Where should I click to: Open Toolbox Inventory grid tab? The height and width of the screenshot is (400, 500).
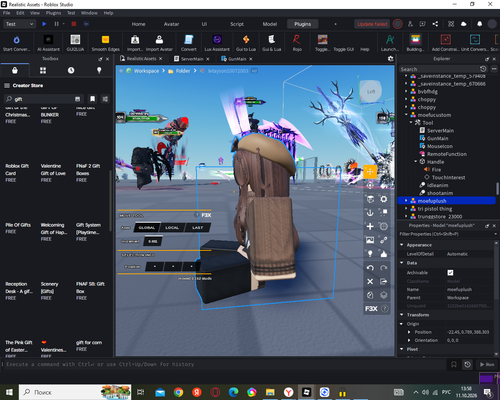[43, 70]
